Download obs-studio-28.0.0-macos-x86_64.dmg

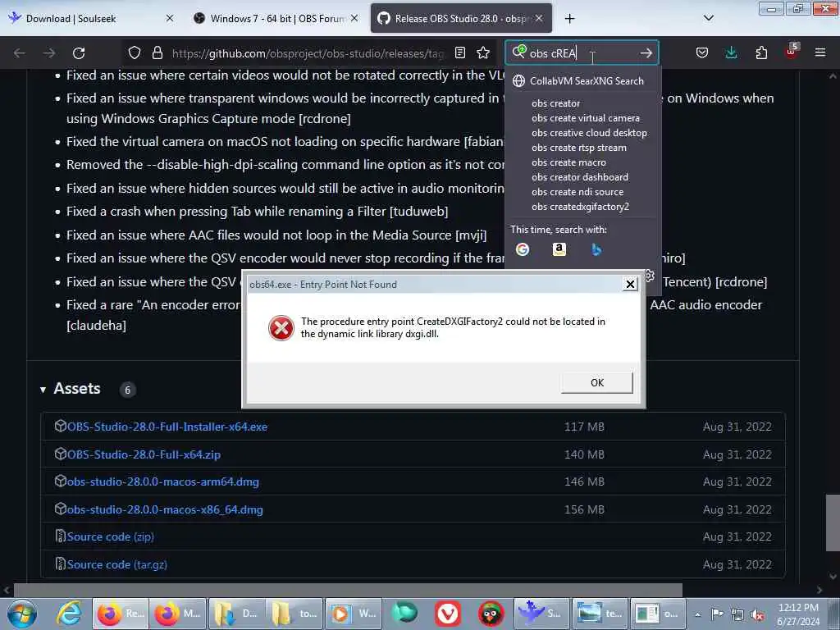[165, 509]
